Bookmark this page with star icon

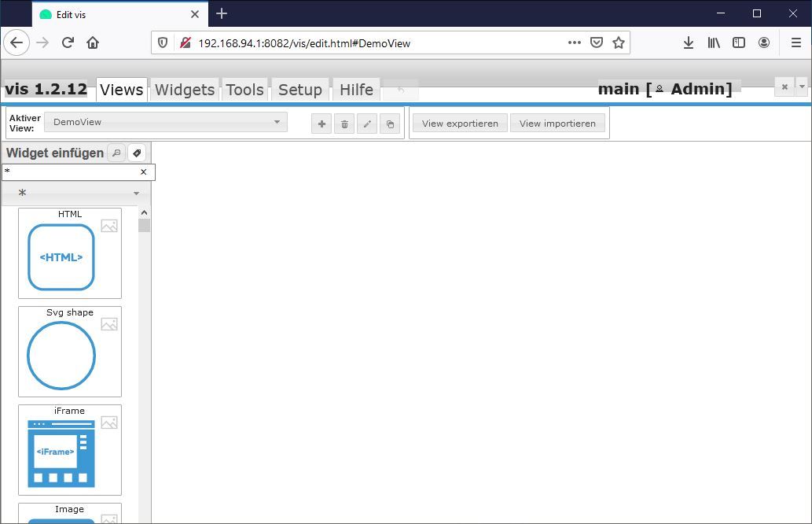point(619,42)
